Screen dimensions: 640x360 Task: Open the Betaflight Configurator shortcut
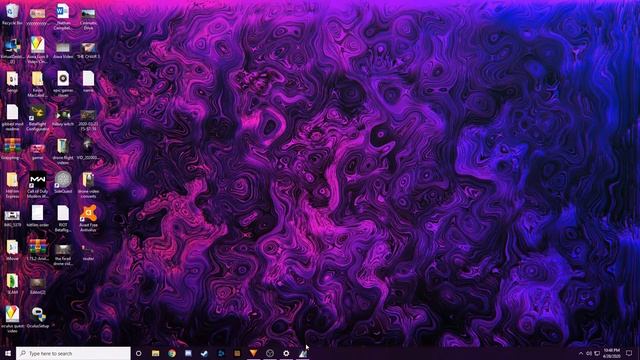click(38, 118)
